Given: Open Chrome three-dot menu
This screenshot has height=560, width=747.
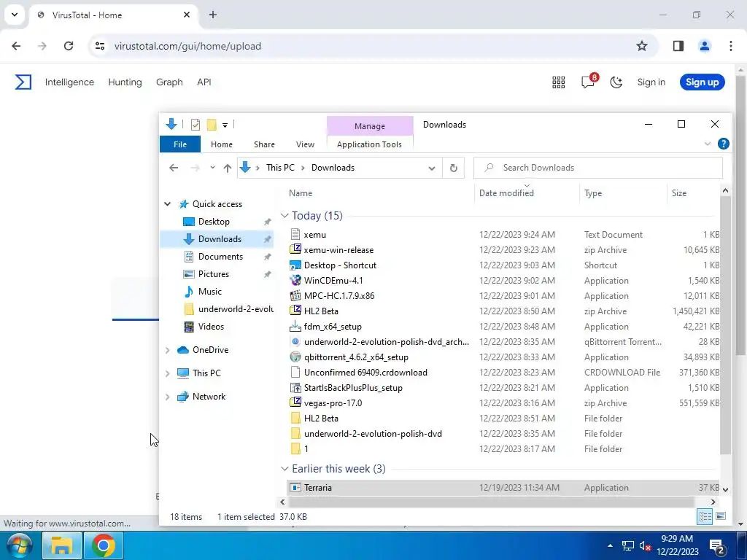Looking at the screenshot, I should point(731,46).
